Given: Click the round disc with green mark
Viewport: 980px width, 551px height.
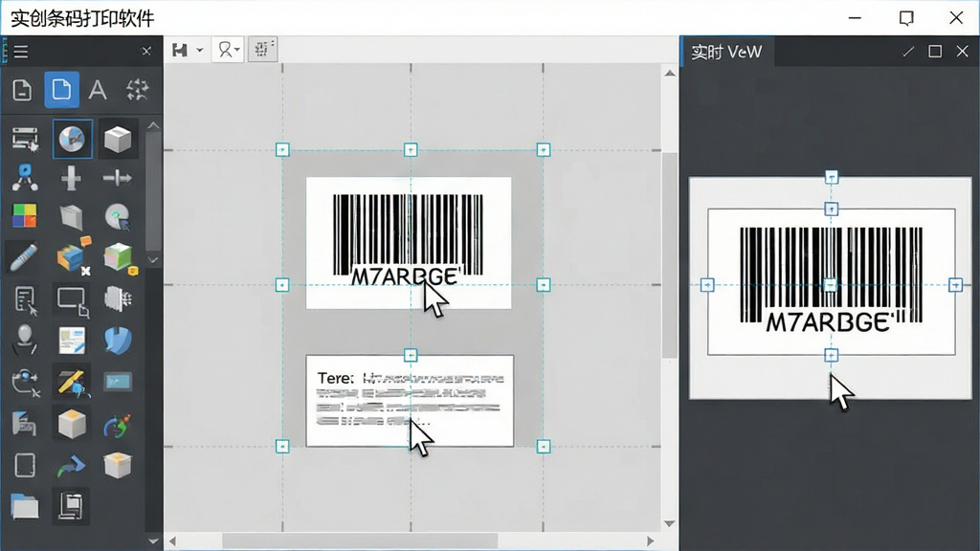Looking at the screenshot, I should pyautogui.click(x=118, y=217).
